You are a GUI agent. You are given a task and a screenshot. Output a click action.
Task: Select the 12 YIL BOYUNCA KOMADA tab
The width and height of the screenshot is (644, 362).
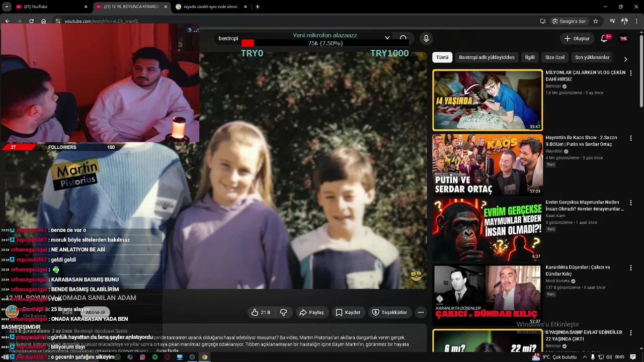click(x=131, y=7)
